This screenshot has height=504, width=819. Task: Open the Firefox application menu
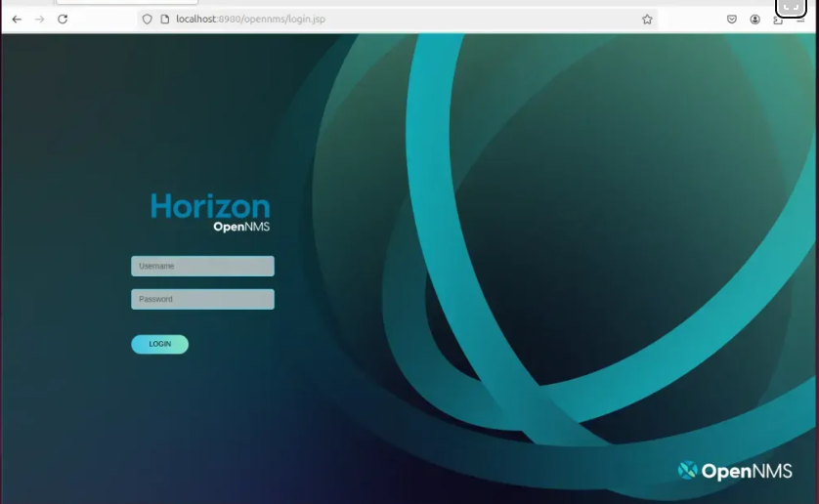coord(801,20)
